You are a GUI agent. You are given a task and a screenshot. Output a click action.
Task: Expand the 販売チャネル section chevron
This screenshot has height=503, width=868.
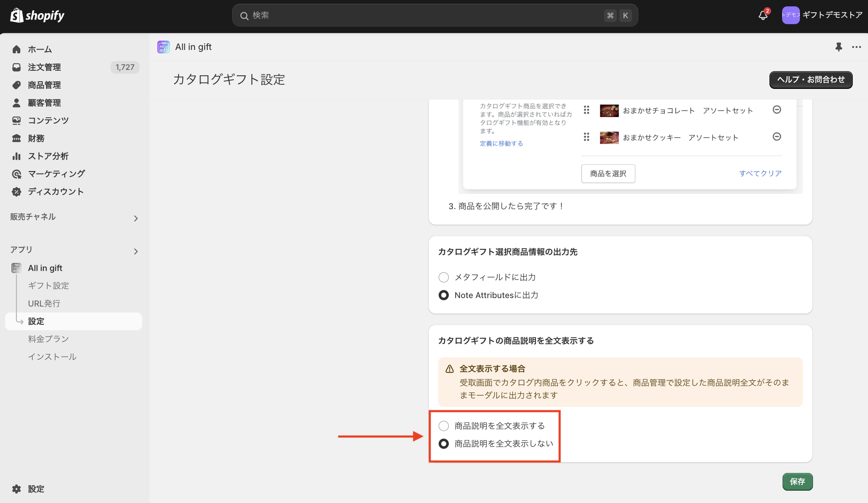136,218
